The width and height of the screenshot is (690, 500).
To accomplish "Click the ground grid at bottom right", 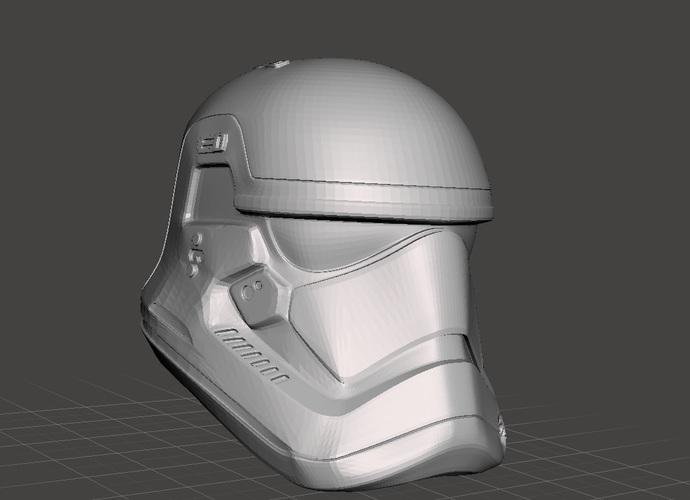I will pos(620,440).
